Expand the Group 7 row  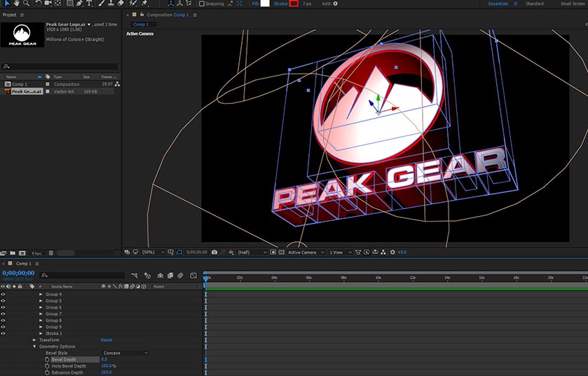click(41, 314)
